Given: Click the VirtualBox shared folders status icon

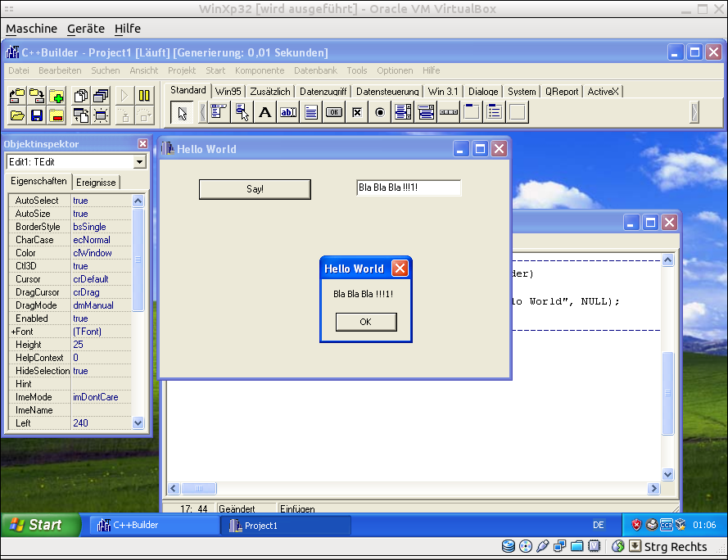Looking at the screenshot, I should pos(577,546).
